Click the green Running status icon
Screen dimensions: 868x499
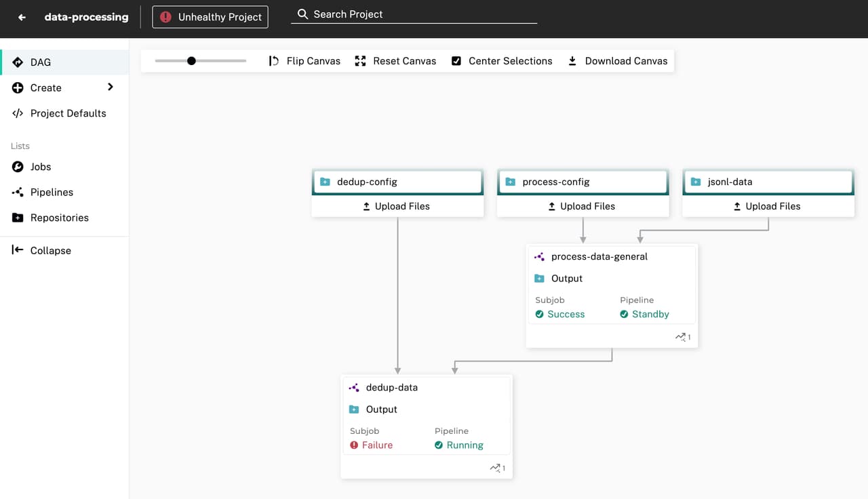(x=439, y=445)
